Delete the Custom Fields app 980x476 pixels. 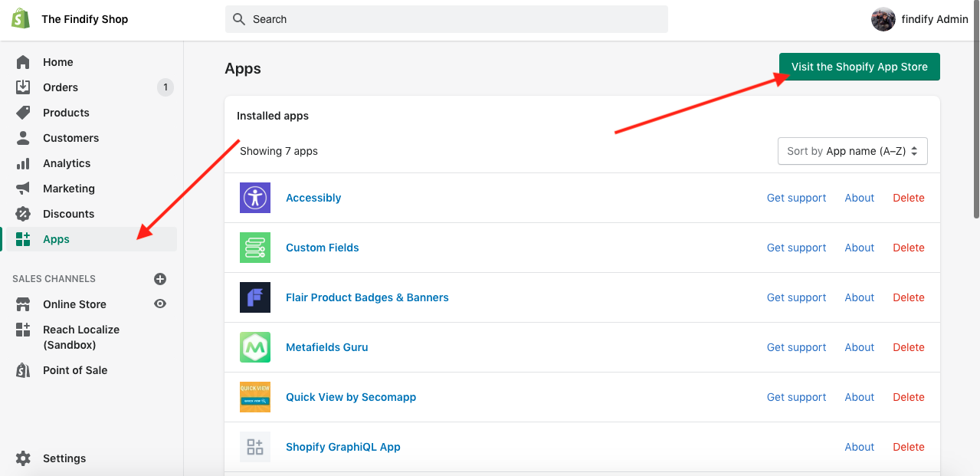tap(909, 248)
